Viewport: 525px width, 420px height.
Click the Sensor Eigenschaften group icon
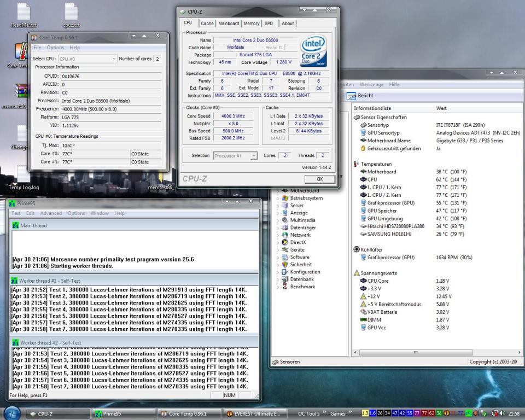tap(357, 117)
